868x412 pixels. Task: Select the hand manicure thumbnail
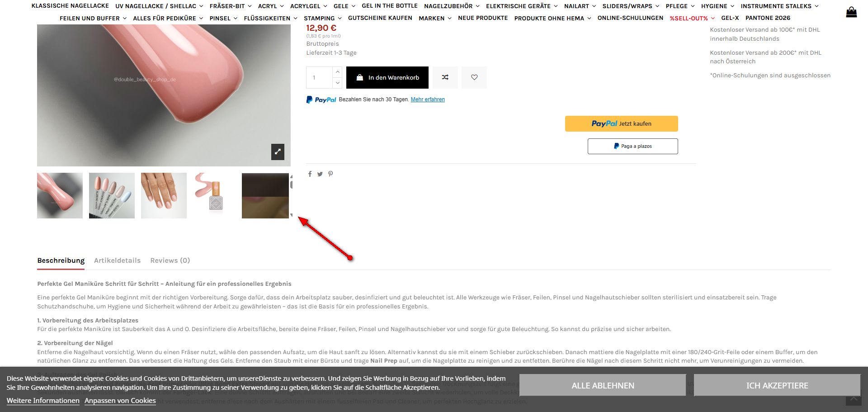tap(164, 195)
